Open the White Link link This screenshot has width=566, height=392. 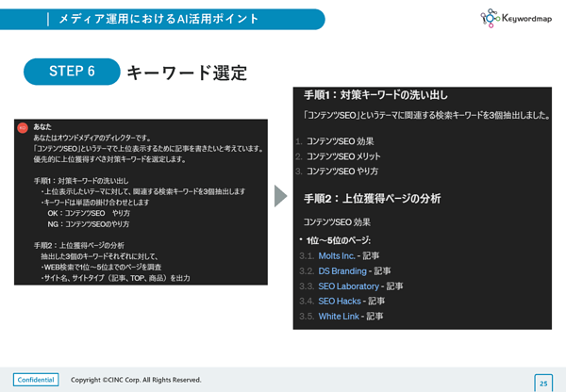click(339, 317)
